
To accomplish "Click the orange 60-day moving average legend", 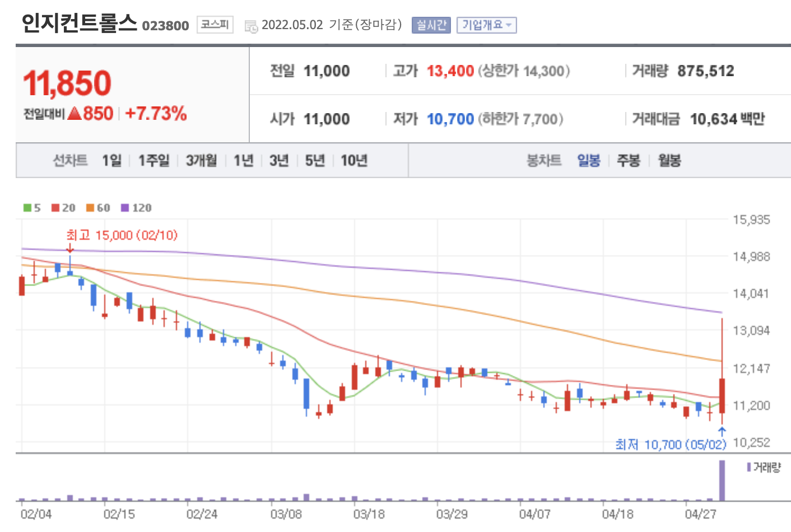I will (x=98, y=208).
